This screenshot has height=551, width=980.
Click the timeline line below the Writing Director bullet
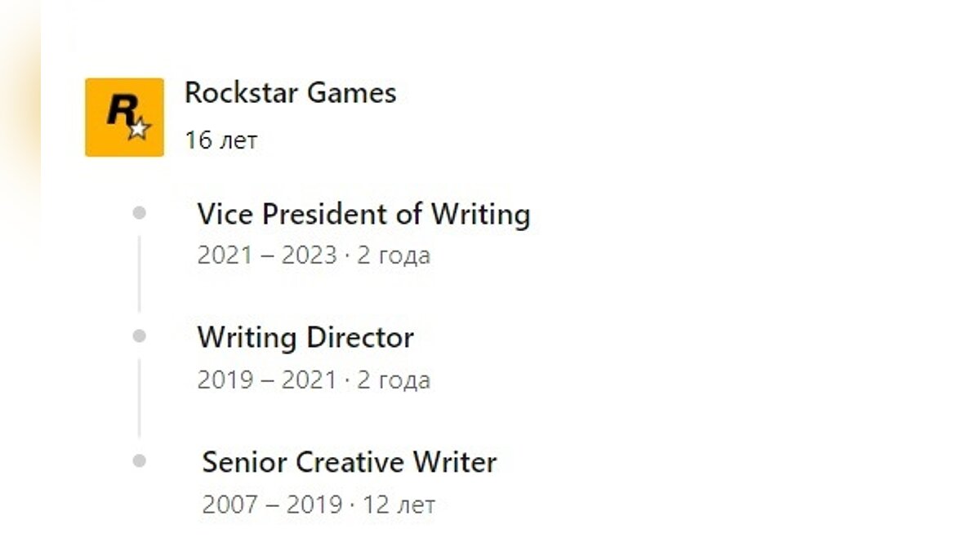coord(140,398)
